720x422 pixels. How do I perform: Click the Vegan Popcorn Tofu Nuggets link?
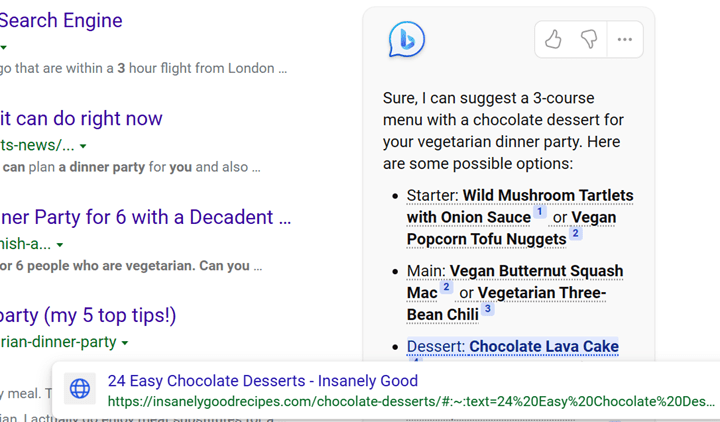point(486,239)
